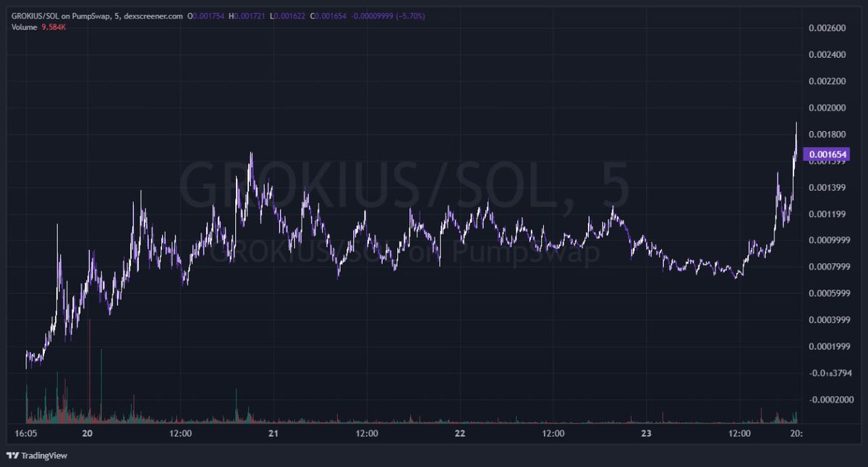Select the high value H0.001721
This screenshot has height=467, width=868.
click(247, 15)
